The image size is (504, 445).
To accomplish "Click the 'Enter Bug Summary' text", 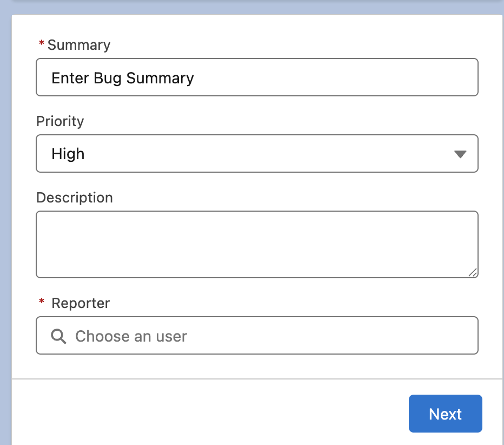I will [123, 78].
